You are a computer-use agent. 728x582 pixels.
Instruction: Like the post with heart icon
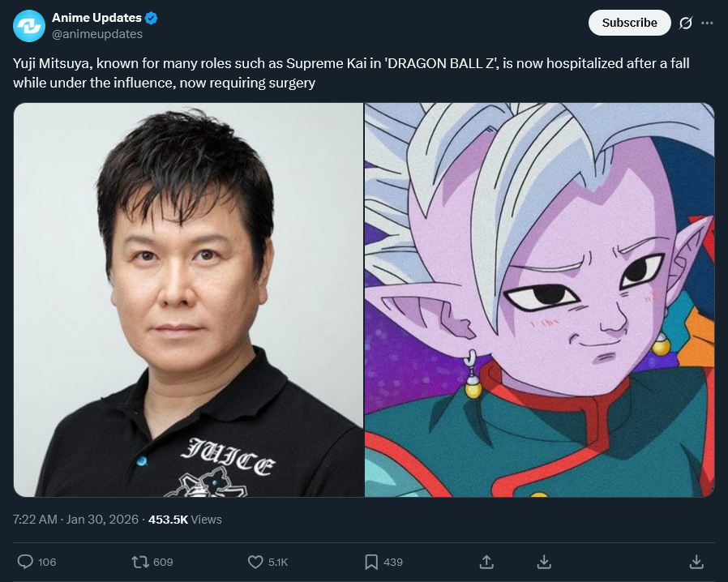(x=255, y=562)
